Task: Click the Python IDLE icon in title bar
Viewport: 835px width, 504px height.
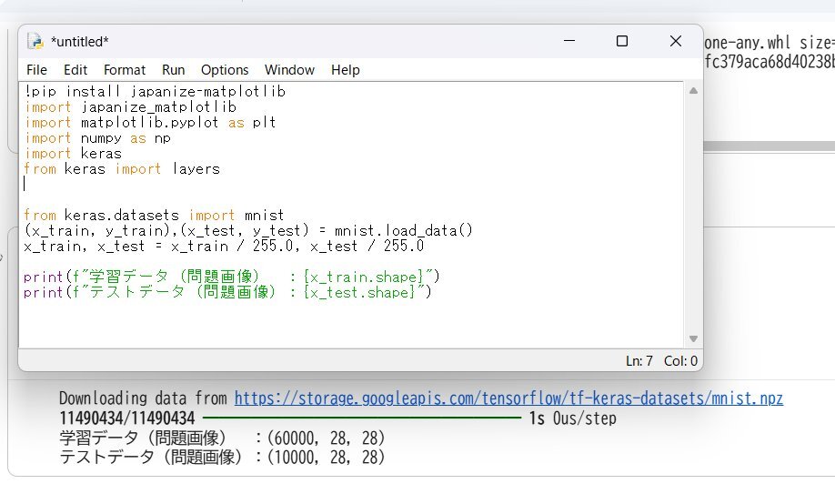Action: (x=35, y=42)
